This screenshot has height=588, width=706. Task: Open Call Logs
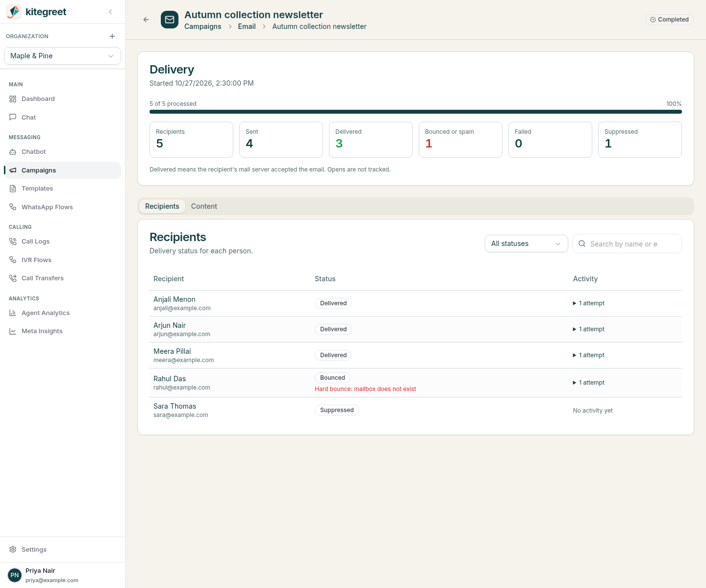click(x=62, y=242)
